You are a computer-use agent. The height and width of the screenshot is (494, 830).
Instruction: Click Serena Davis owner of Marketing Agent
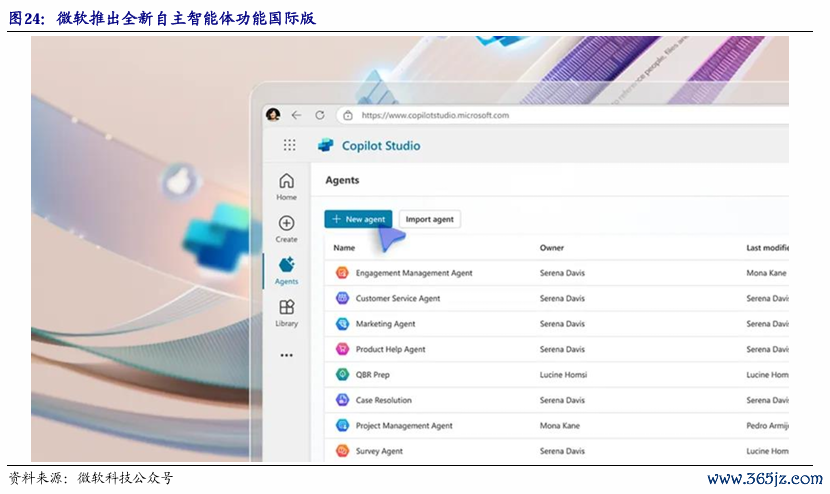coord(562,324)
